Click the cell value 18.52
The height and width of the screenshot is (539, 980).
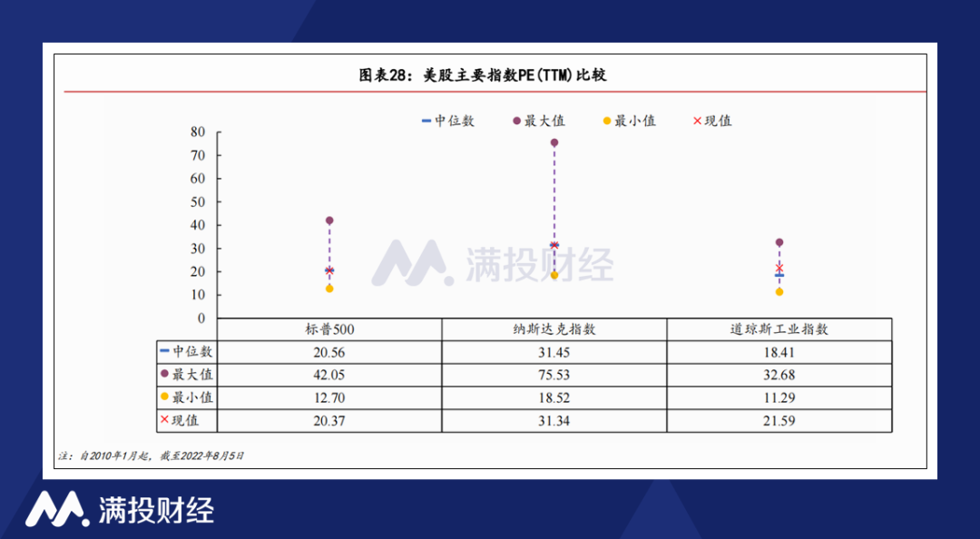point(554,398)
